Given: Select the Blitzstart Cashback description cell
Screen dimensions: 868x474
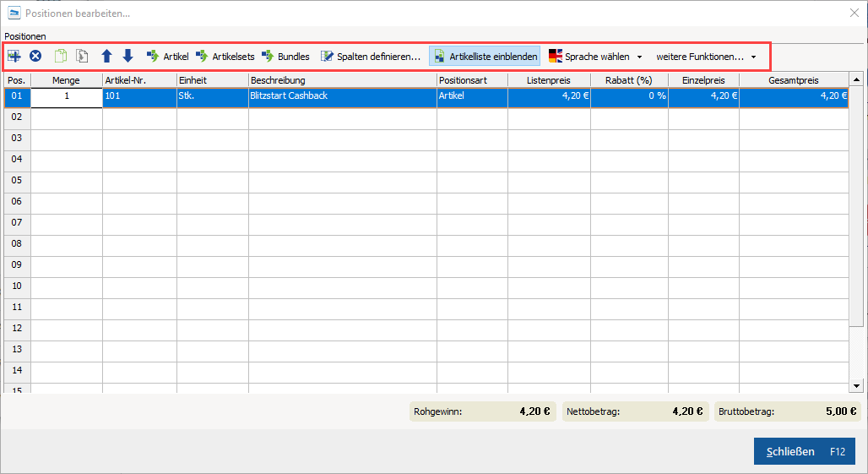Looking at the screenshot, I should pos(343,98).
